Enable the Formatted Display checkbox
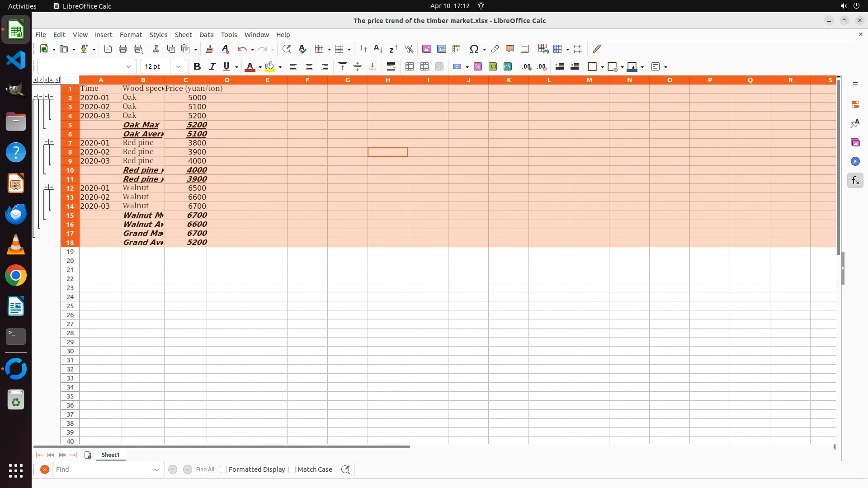 223,469
